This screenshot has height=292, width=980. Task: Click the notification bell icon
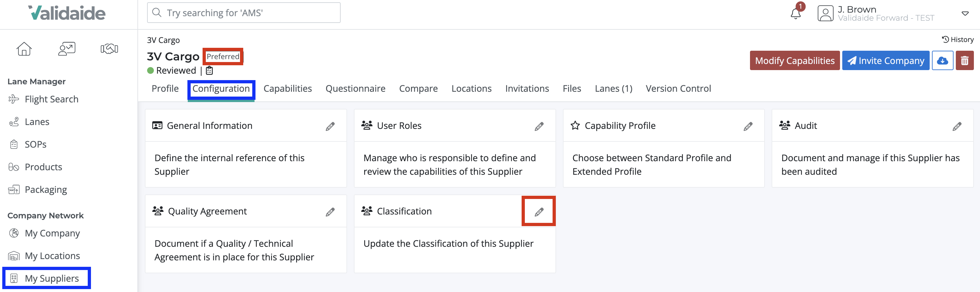click(795, 14)
